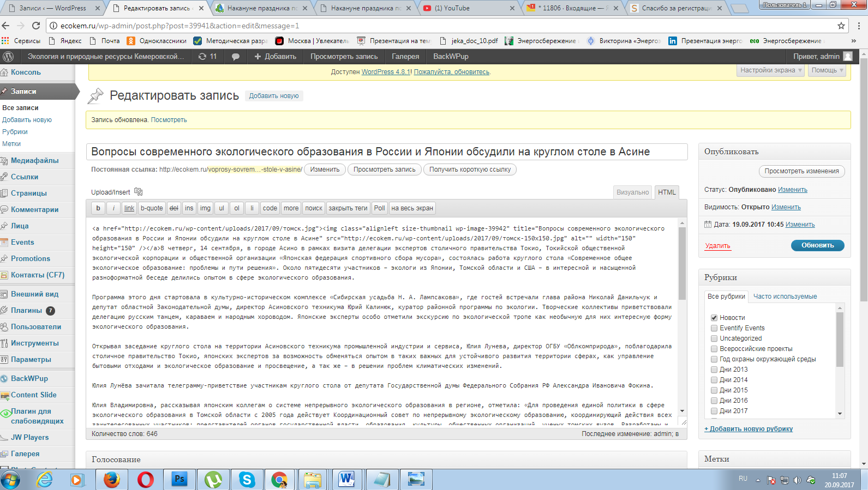This screenshot has height=490, width=868.
Task: Switch to the Часто используемые tab
Action: (785, 297)
